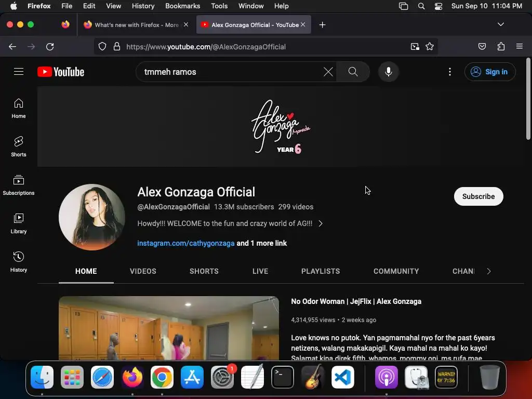Viewport: 532px width, 399px height.
Task: Open picture-in-picture icon in address bar
Action: click(x=415, y=46)
